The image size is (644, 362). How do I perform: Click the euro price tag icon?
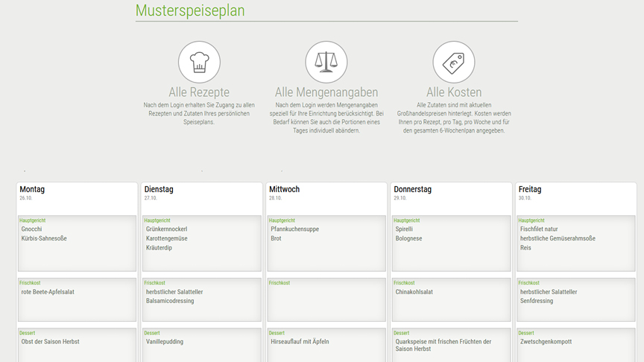click(454, 63)
